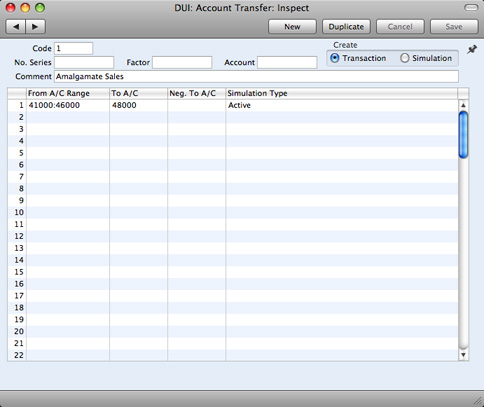Select the Transaction radio button
This screenshot has height=407, width=484.
pyautogui.click(x=334, y=58)
